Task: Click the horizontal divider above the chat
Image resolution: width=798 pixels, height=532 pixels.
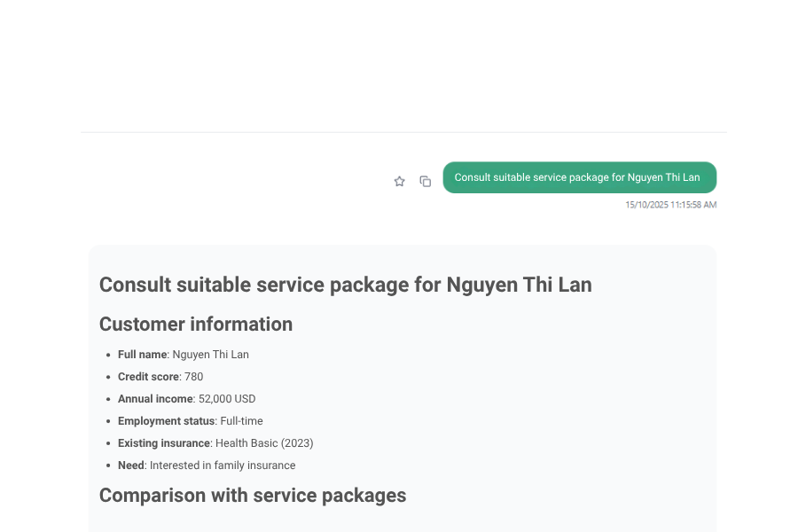Action: coord(403,132)
